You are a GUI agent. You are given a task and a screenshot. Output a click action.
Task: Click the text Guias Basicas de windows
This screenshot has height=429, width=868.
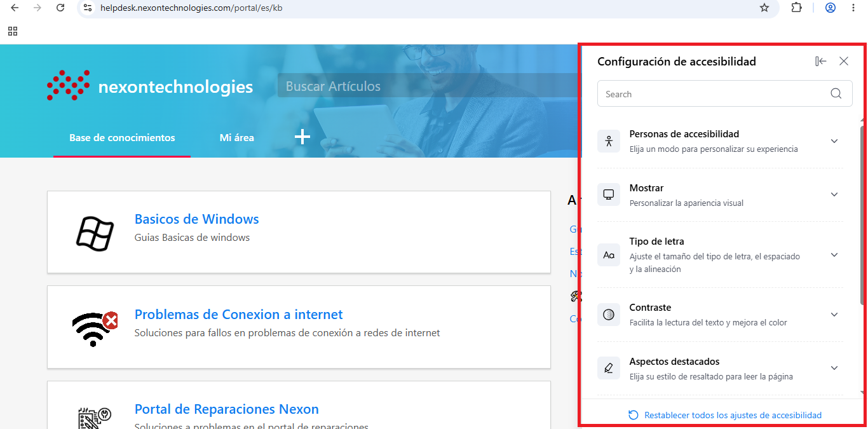point(192,238)
